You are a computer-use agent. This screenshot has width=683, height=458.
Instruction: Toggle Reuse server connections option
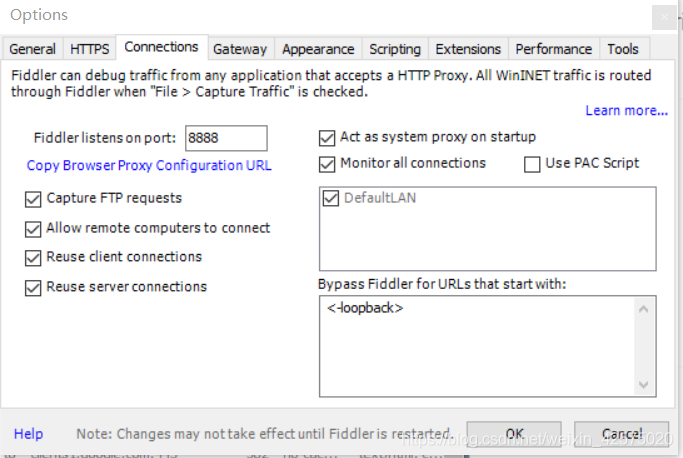coord(34,287)
